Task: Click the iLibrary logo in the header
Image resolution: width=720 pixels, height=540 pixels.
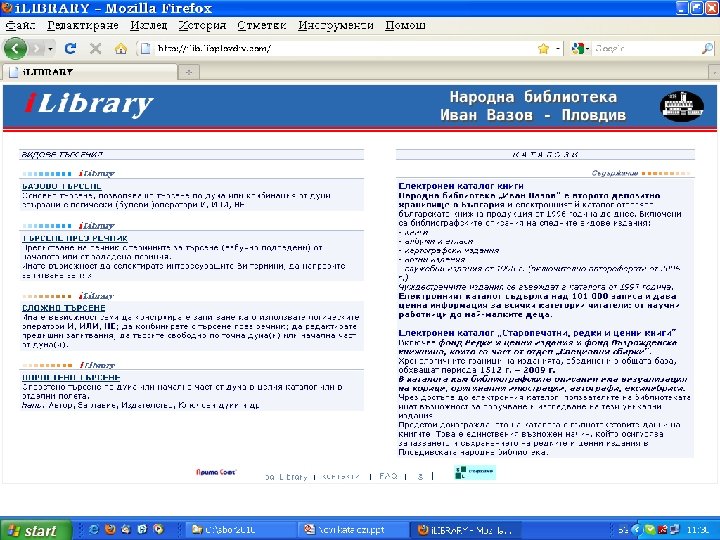Action: click(x=88, y=104)
